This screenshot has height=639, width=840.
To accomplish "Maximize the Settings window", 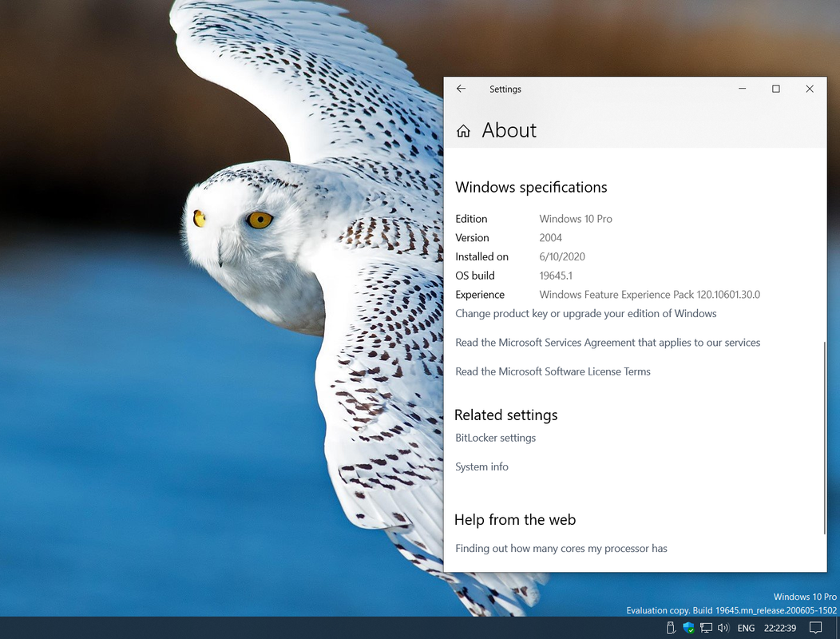I will [x=775, y=89].
